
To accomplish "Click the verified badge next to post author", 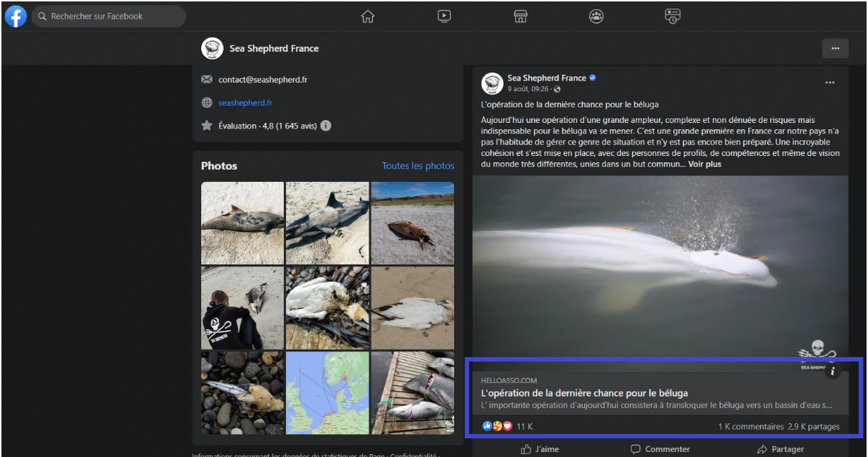I will point(593,78).
